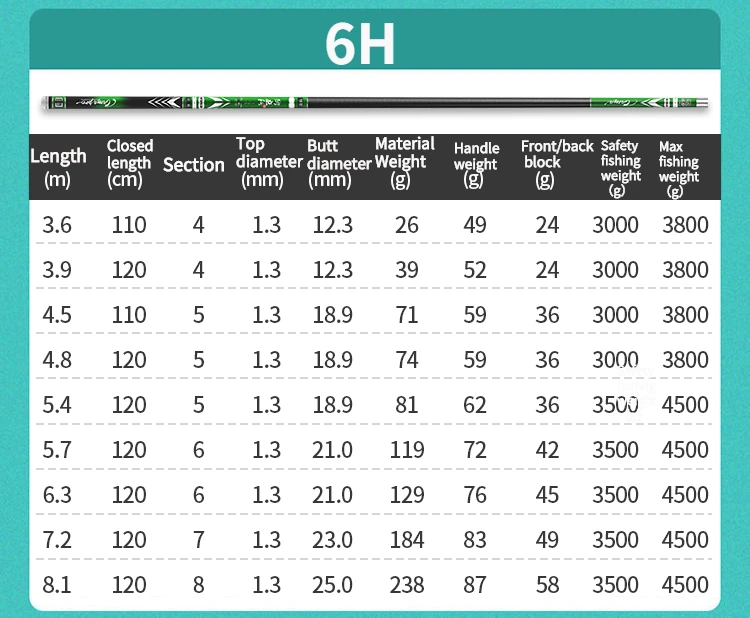Viewport: 750px width, 618px height.
Task: Select the 8.1 length cell
Action: (x=57, y=585)
